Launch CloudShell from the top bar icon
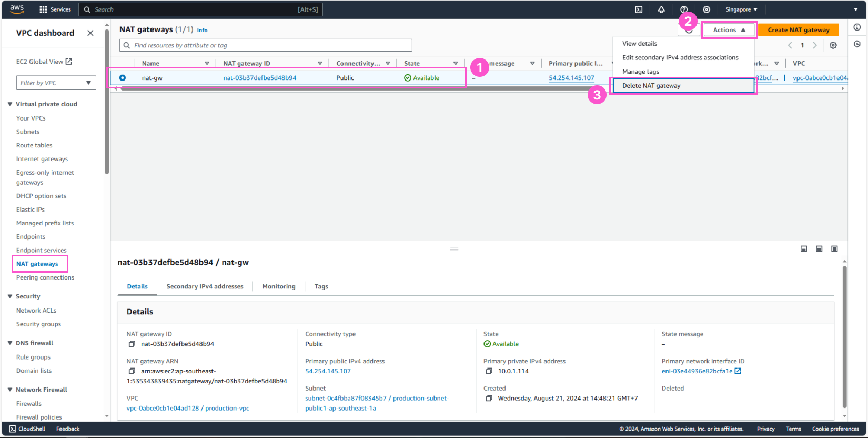This screenshot has height=438, width=868. tap(639, 9)
